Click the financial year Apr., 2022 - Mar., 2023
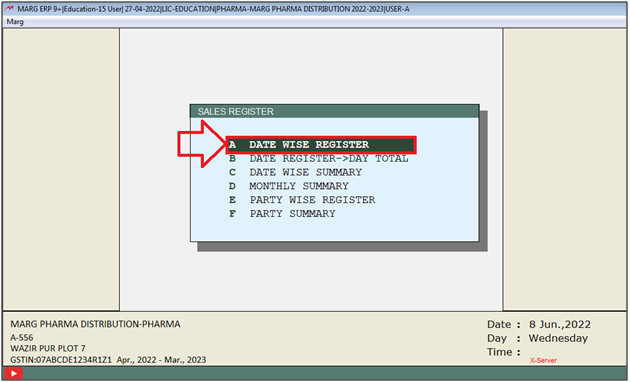Image resolution: width=630 pixels, height=382 pixels. click(x=161, y=360)
